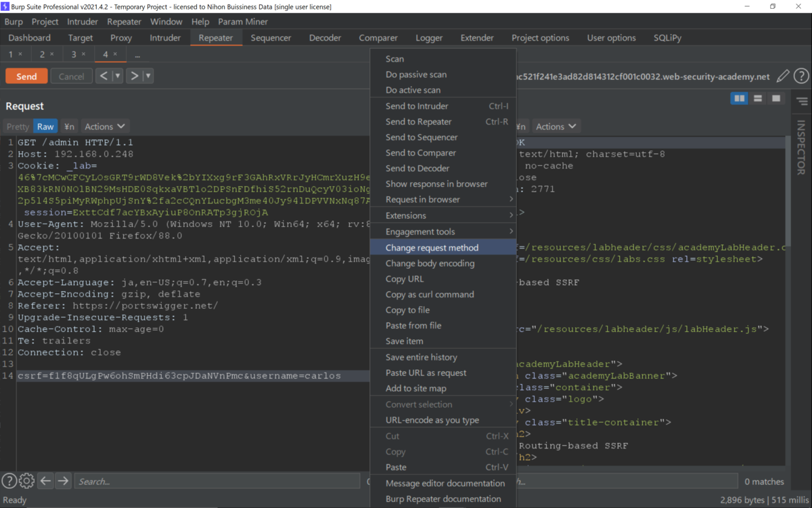Viewport: 812px width, 508px height.
Task: Expand Engagement tools submenu
Action: point(443,232)
